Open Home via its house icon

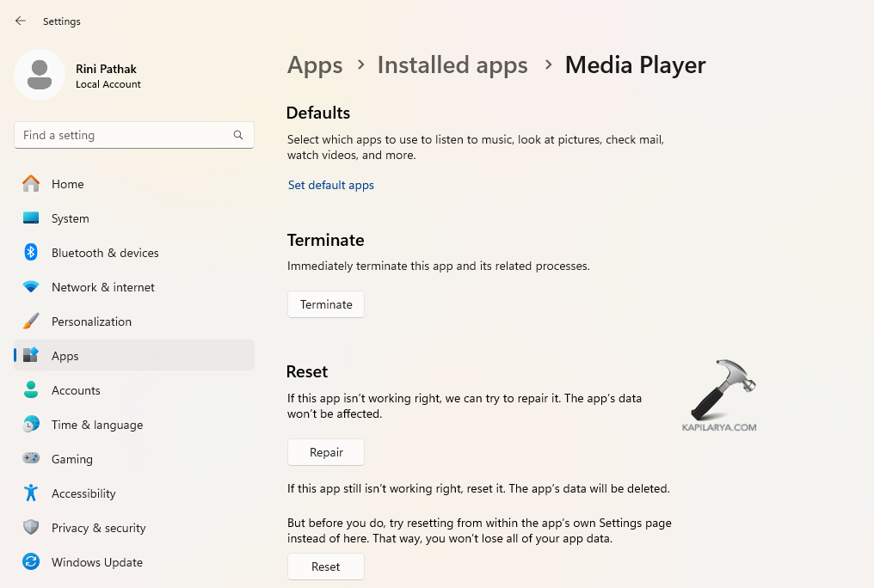tap(31, 184)
